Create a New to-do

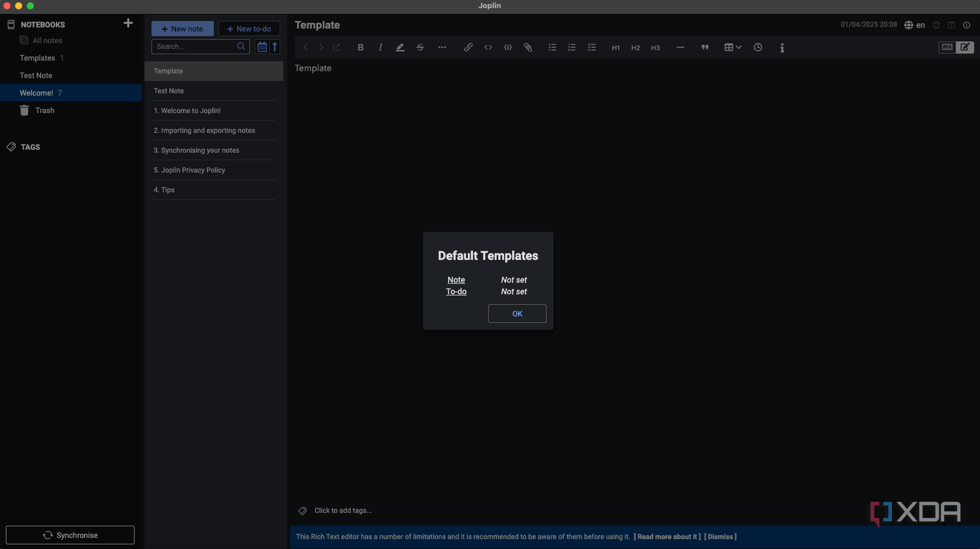tap(249, 29)
